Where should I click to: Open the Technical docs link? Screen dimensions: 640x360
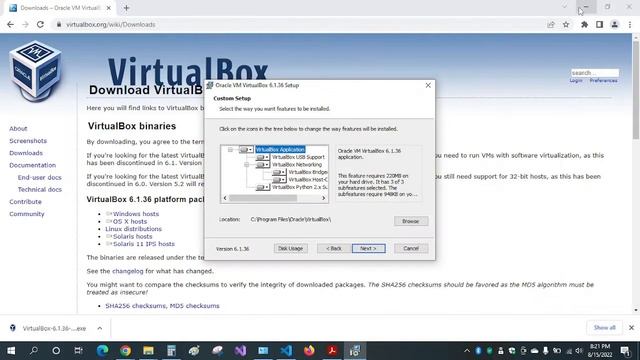(x=40, y=189)
